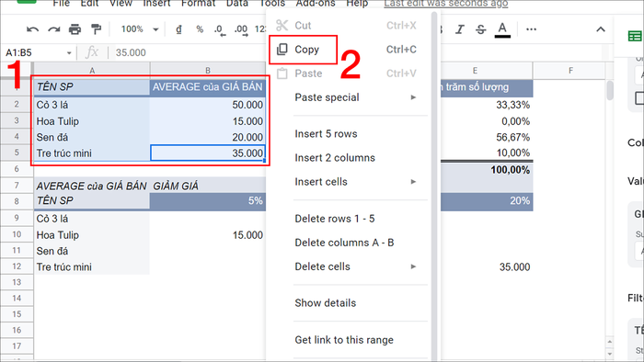Toggle strikethrough formatting
644x362 pixels.
pos(480,29)
